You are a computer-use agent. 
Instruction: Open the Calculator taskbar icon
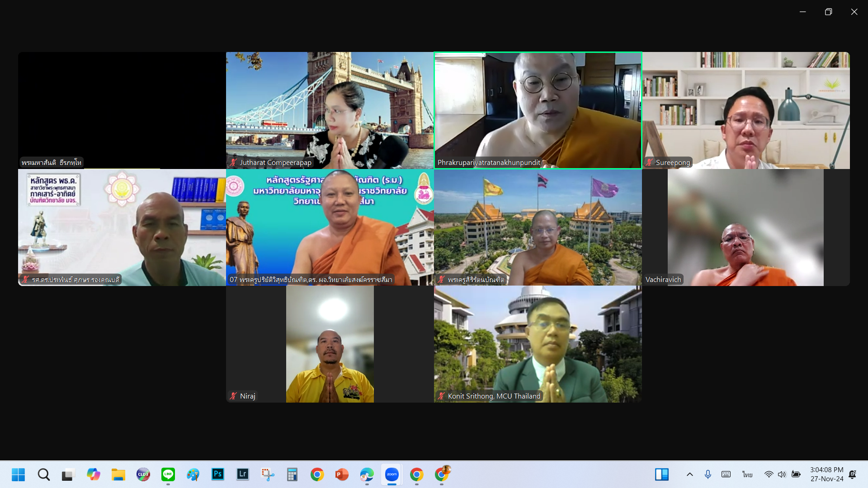point(292,474)
